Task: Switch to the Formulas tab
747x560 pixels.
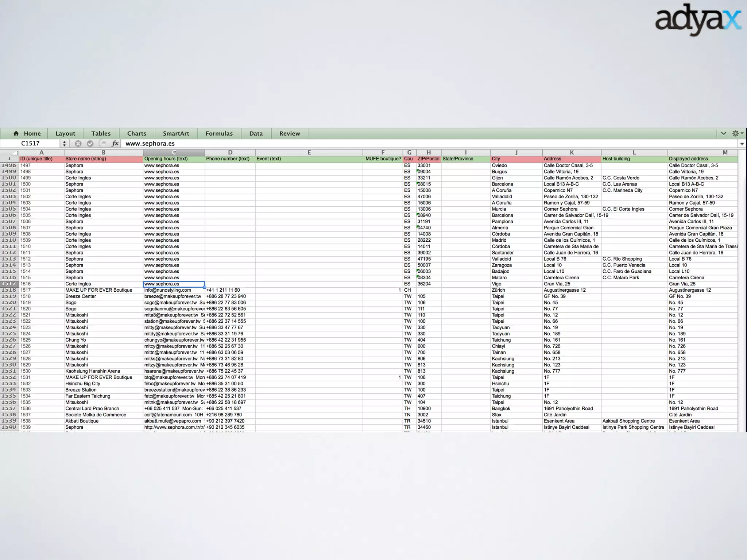Action: click(x=219, y=133)
